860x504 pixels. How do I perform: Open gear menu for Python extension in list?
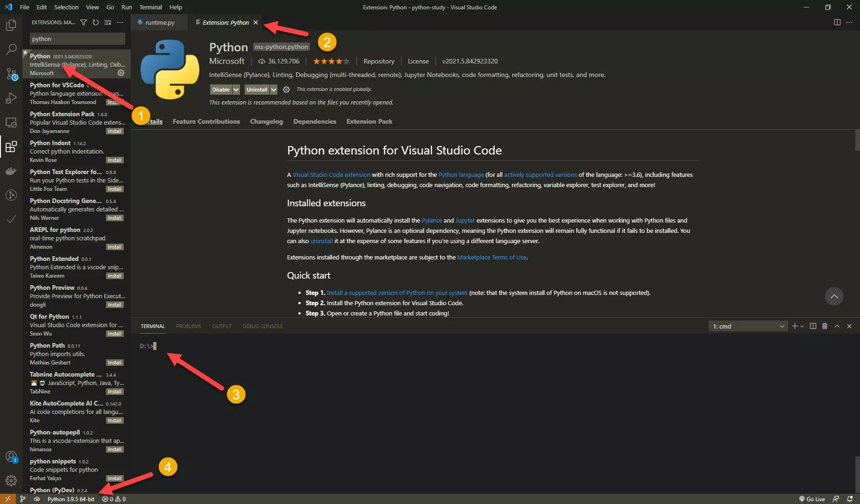121,73
